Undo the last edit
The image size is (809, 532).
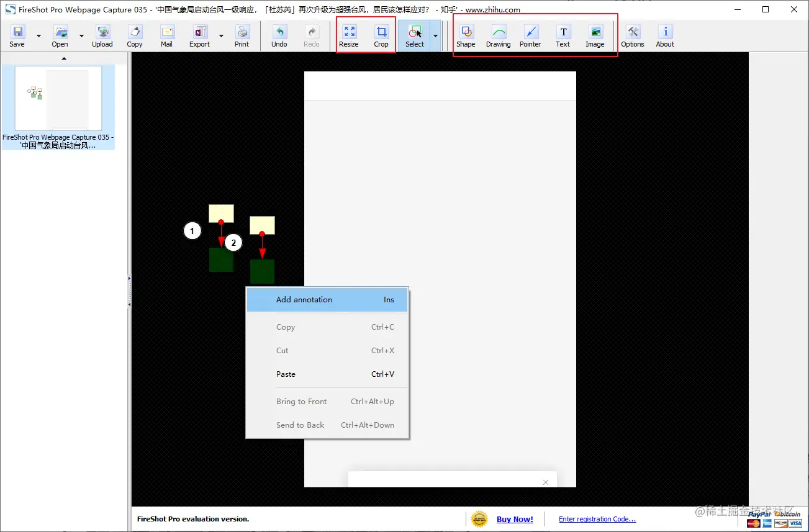(x=279, y=35)
